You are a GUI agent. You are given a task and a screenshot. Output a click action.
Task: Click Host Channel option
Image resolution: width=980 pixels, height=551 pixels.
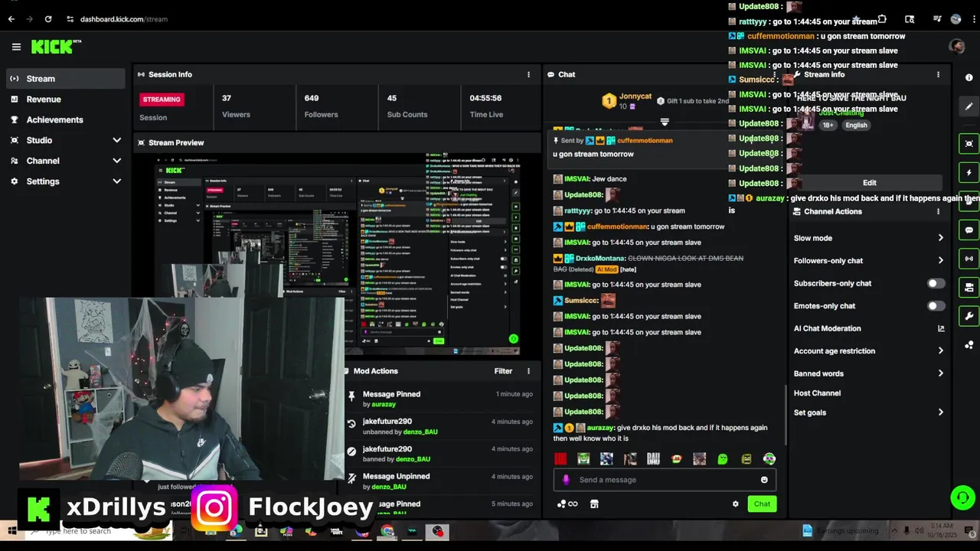(x=817, y=393)
